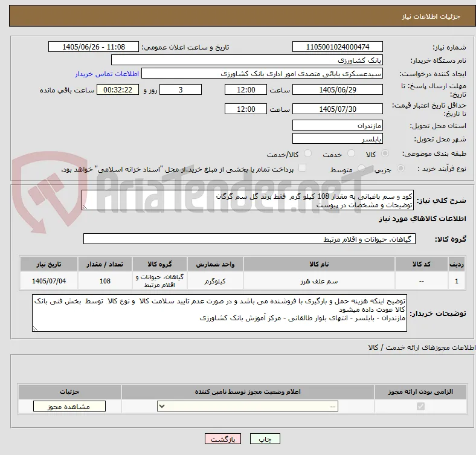This screenshot has width=476, height=455.
Task: Click the remaining time field 00:32:22
Action: coord(118,90)
